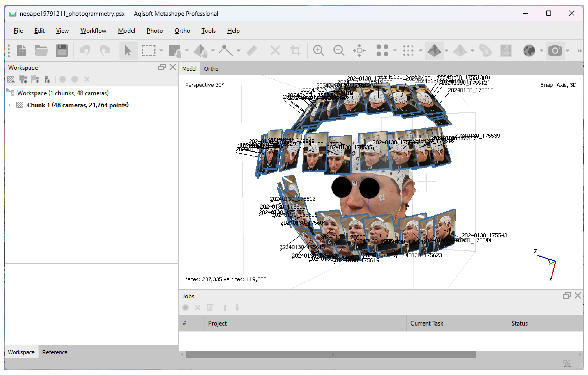The image size is (588, 375).
Task: Click the Zoom In magnifier icon
Action: 318,51
